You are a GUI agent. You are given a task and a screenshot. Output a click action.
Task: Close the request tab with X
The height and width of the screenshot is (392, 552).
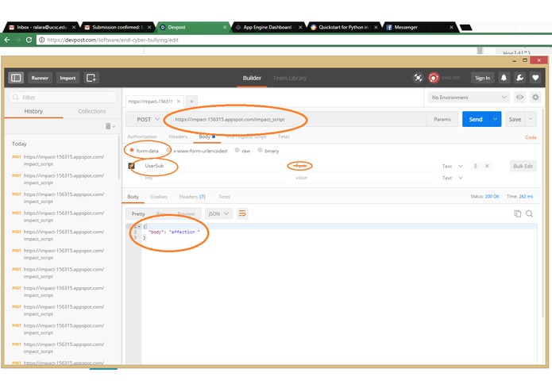179,102
